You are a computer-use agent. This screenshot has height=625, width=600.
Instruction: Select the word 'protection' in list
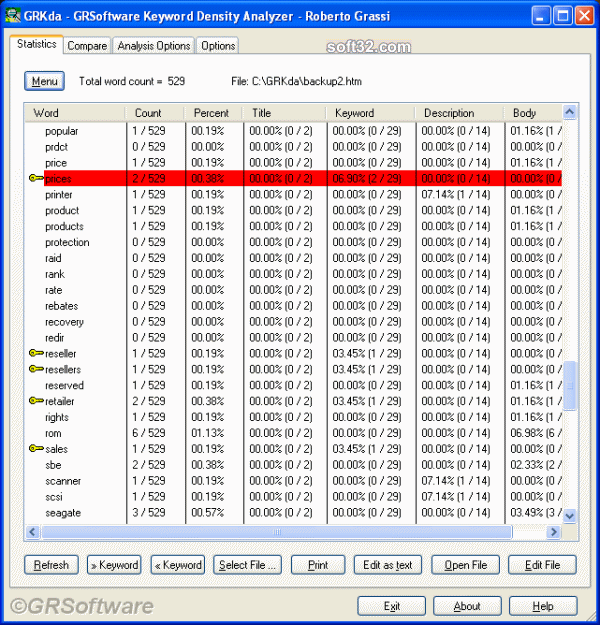pyautogui.click(x=67, y=242)
